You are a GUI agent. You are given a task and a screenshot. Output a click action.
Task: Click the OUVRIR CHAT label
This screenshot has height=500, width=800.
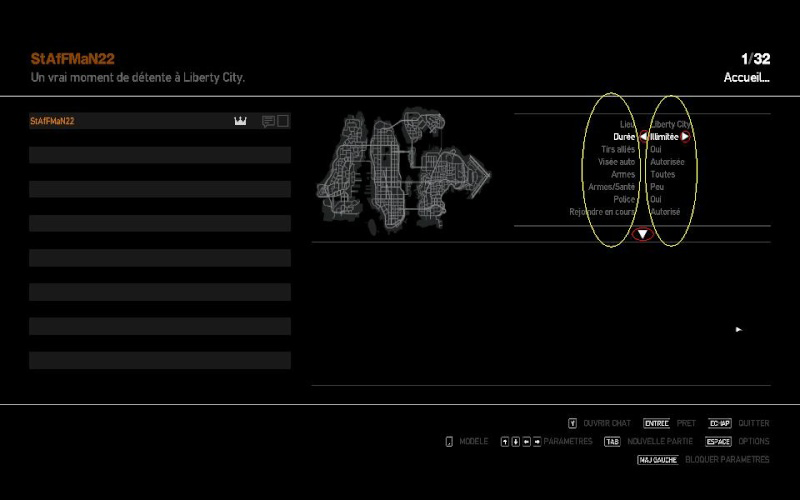(607, 423)
